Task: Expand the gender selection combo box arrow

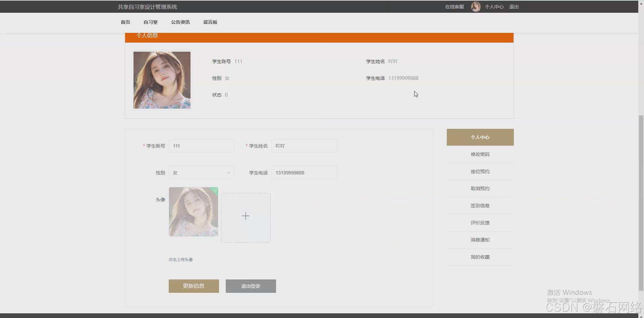Action: coord(228,172)
